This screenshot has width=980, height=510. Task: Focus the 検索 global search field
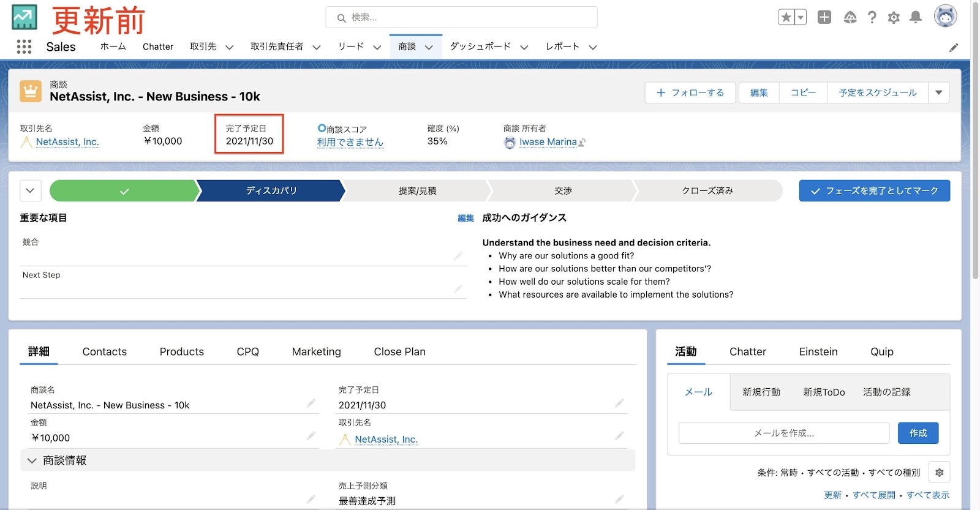click(x=461, y=17)
